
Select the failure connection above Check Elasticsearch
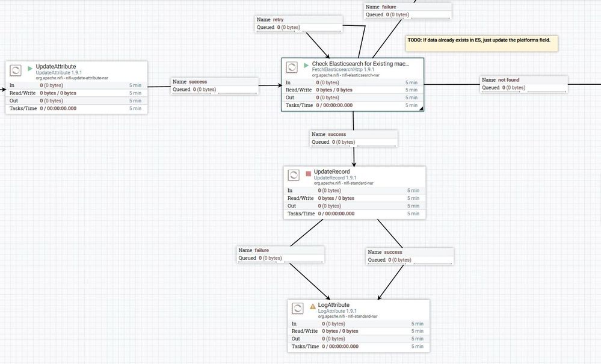pyautogui.click(x=407, y=11)
